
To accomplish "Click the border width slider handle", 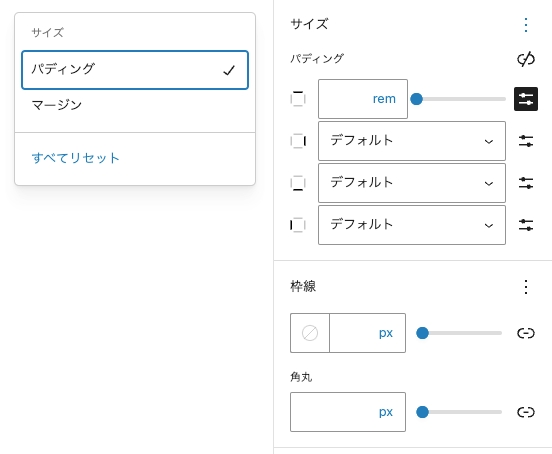I will pos(422,333).
